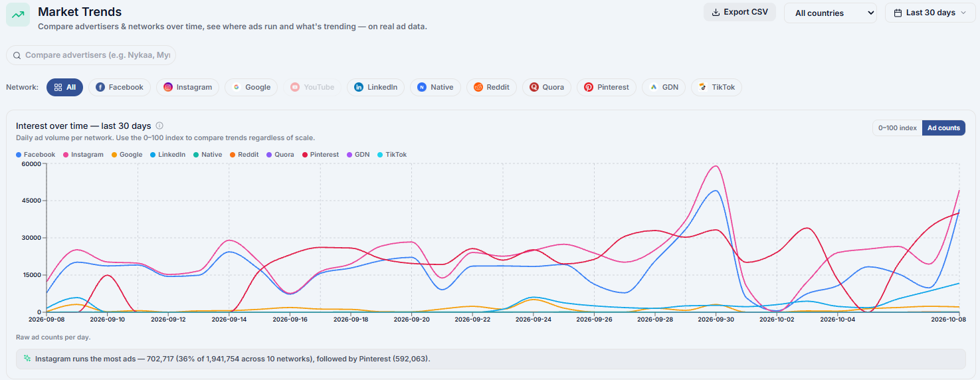The width and height of the screenshot is (980, 380).
Task: Click the Native logo icon in the network filter
Action: coord(422,87)
